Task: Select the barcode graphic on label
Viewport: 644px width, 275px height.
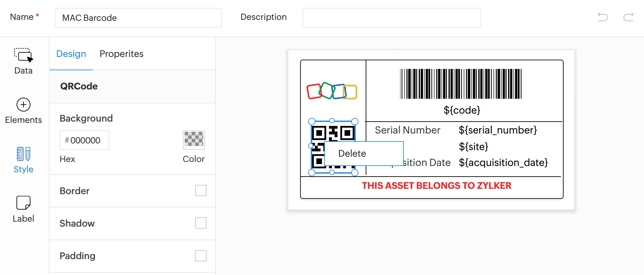Action: pos(461,84)
